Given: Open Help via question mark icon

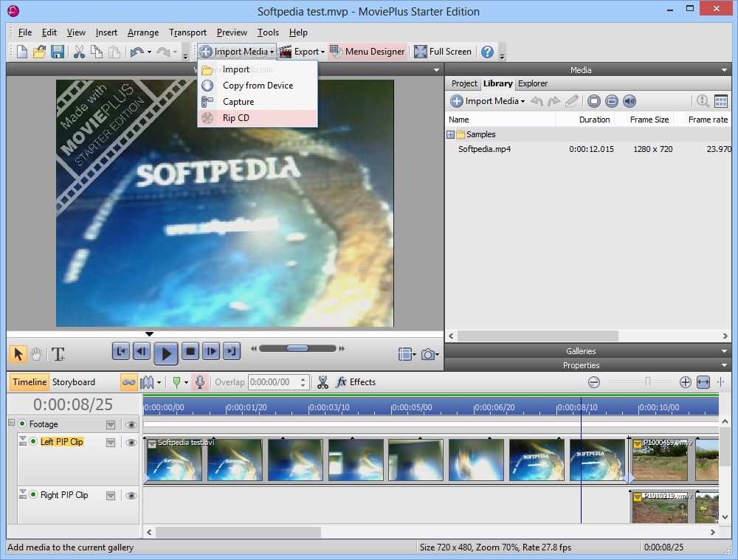Looking at the screenshot, I should pyautogui.click(x=488, y=52).
